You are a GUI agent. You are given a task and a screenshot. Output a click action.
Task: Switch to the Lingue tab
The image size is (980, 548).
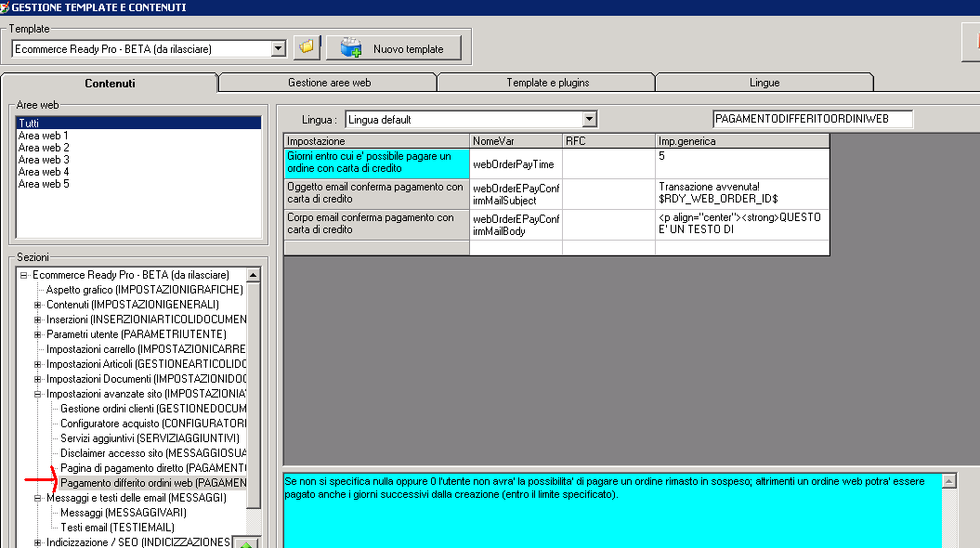[764, 83]
